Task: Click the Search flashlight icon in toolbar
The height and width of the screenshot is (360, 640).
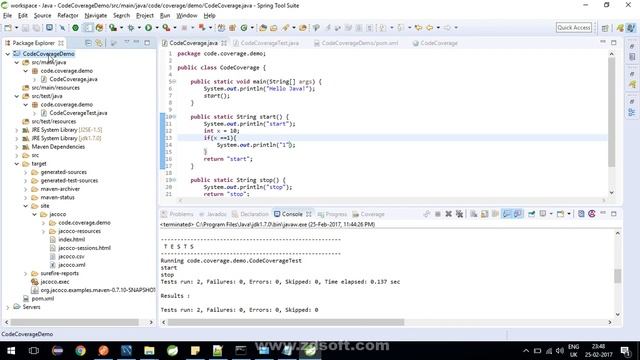Action: (x=285, y=28)
